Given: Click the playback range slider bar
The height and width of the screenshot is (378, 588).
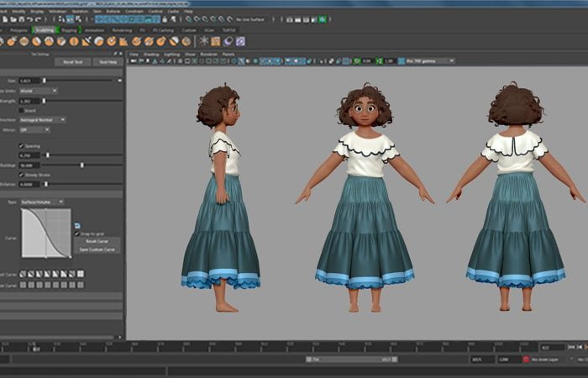Looking at the screenshot, I should pos(352,360).
